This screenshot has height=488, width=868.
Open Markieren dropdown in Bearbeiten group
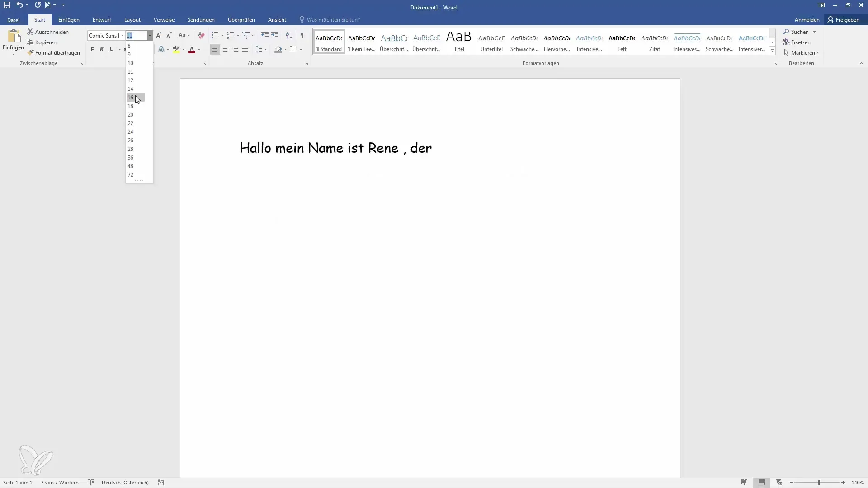802,52
